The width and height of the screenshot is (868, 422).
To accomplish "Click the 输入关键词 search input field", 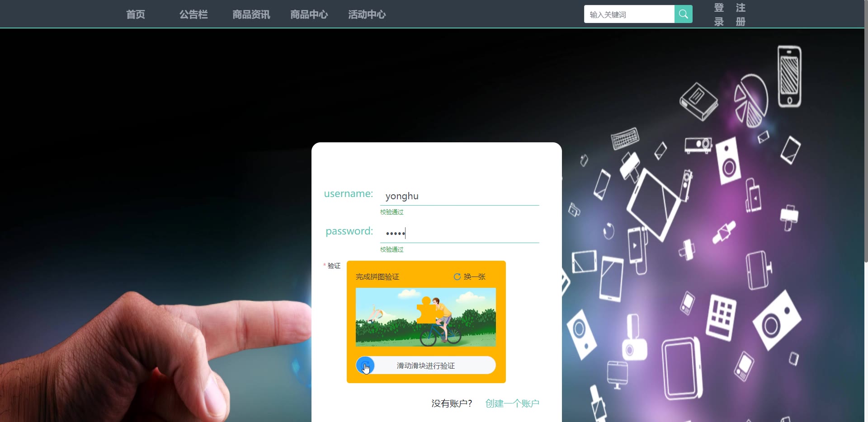I will [629, 14].
